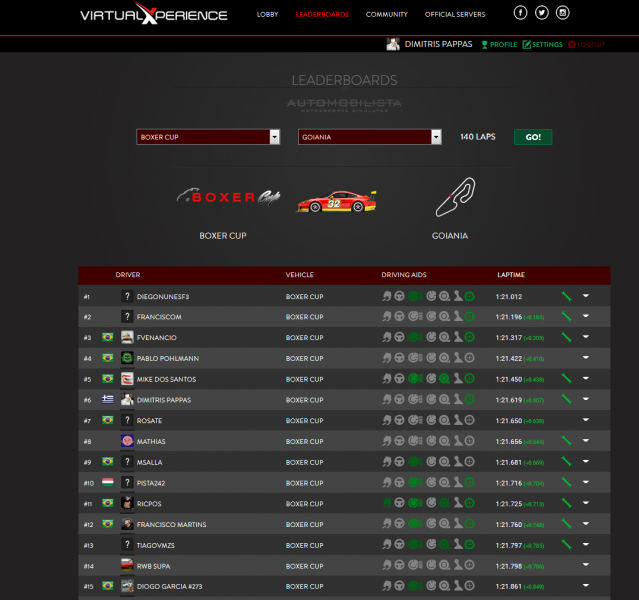
Task: Click the DRIVING AIDS column header
Action: (x=404, y=275)
